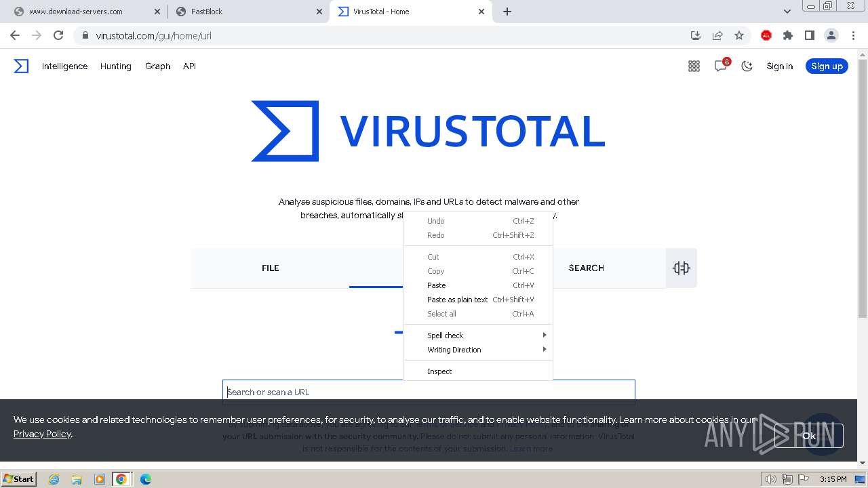Viewport: 868px width, 488px height.
Task: Click the Search or scan a URL field
Action: (x=429, y=392)
